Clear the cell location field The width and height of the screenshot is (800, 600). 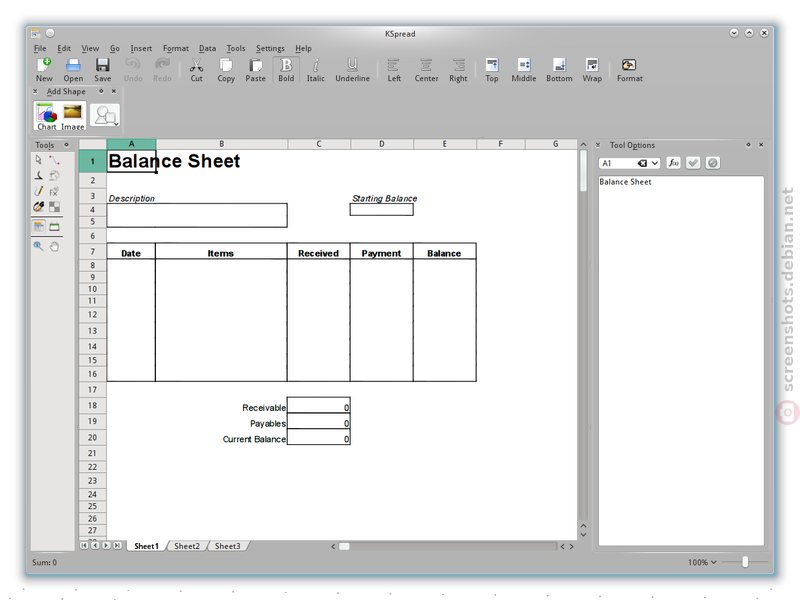point(642,163)
